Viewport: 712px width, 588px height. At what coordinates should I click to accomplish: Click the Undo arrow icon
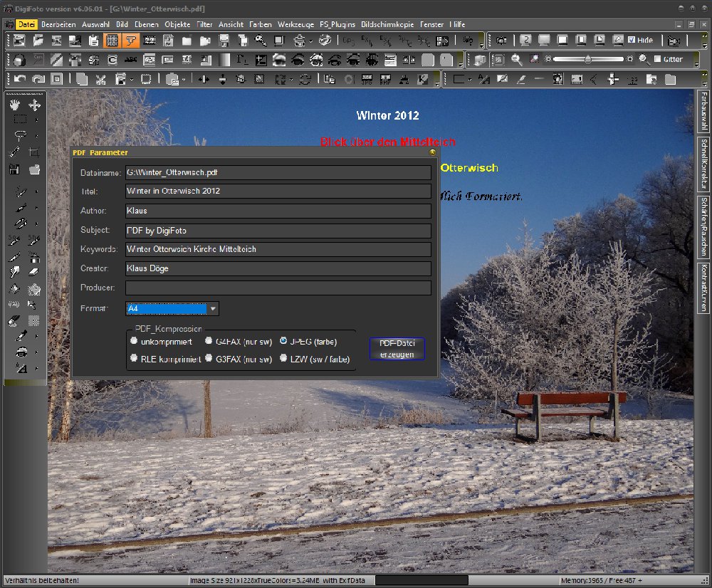pyautogui.click(x=20, y=79)
